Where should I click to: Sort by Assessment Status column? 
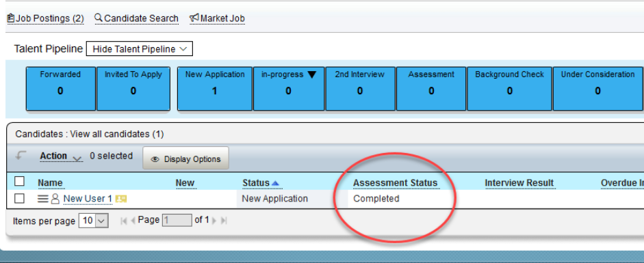(x=395, y=183)
